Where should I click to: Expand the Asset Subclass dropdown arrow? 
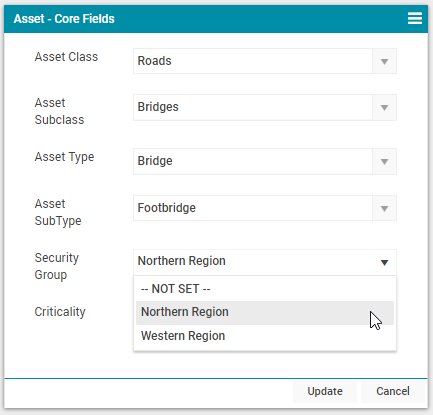coord(384,107)
